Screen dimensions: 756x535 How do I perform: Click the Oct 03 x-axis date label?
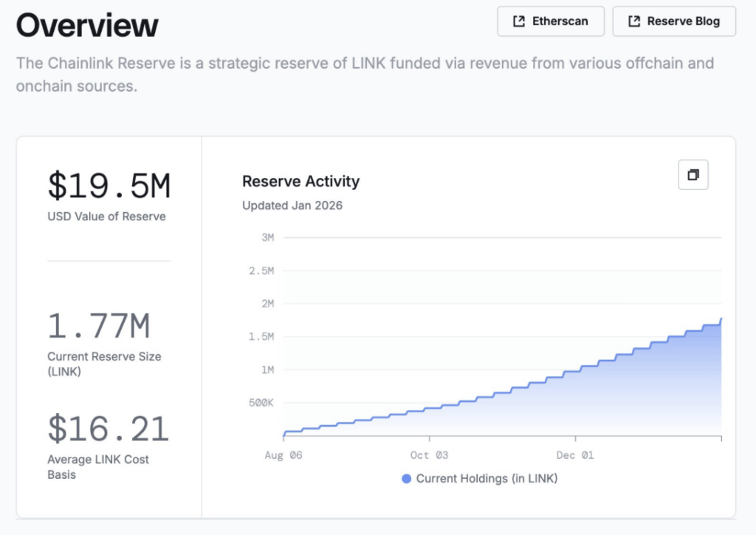(x=429, y=455)
